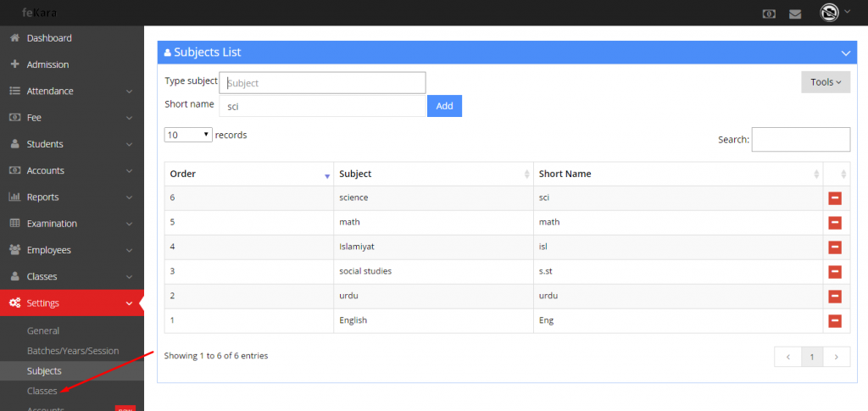Delete the Islamiyat subject row

click(835, 247)
